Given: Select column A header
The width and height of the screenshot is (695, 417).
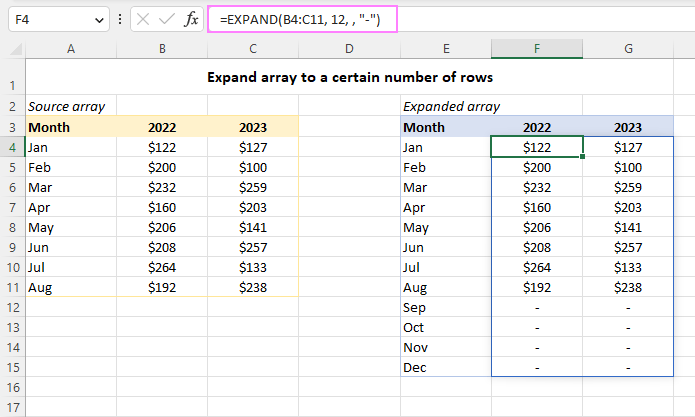Looking at the screenshot, I should 71,49.
